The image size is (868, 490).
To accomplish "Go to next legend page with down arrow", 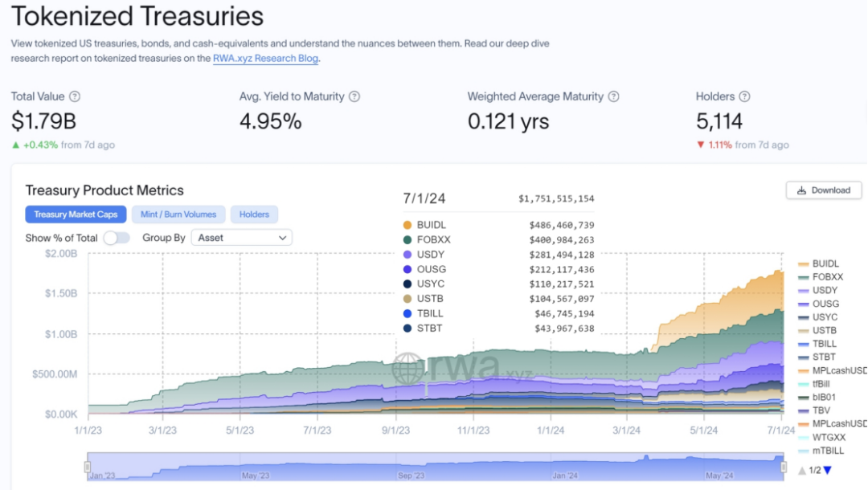I will point(827,470).
